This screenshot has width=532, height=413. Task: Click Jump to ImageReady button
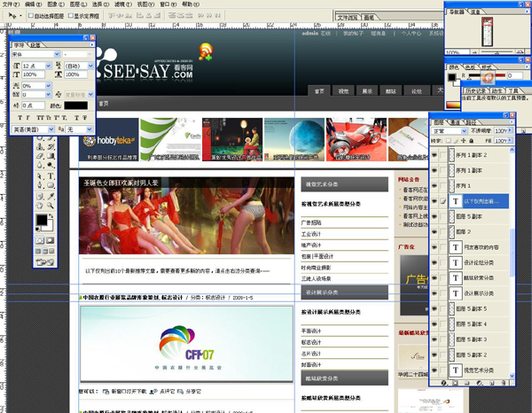tap(45, 261)
